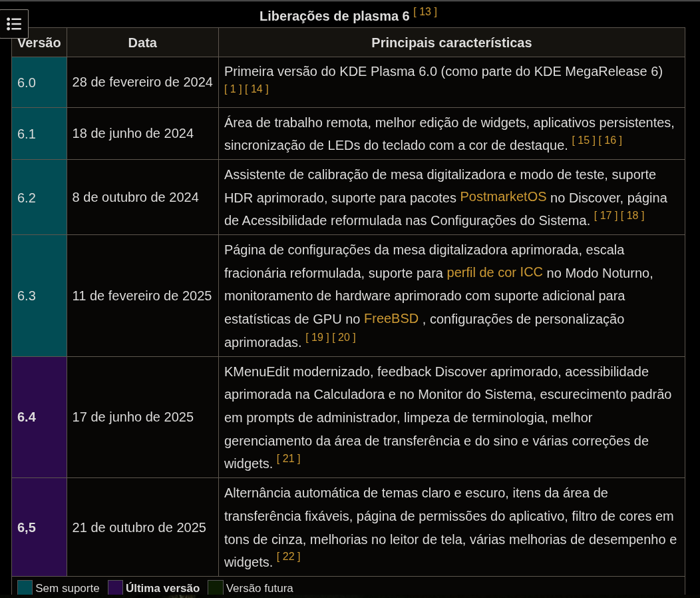Click the Versão futura dark green swatch
This screenshot has height=598, width=700.
click(x=216, y=588)
